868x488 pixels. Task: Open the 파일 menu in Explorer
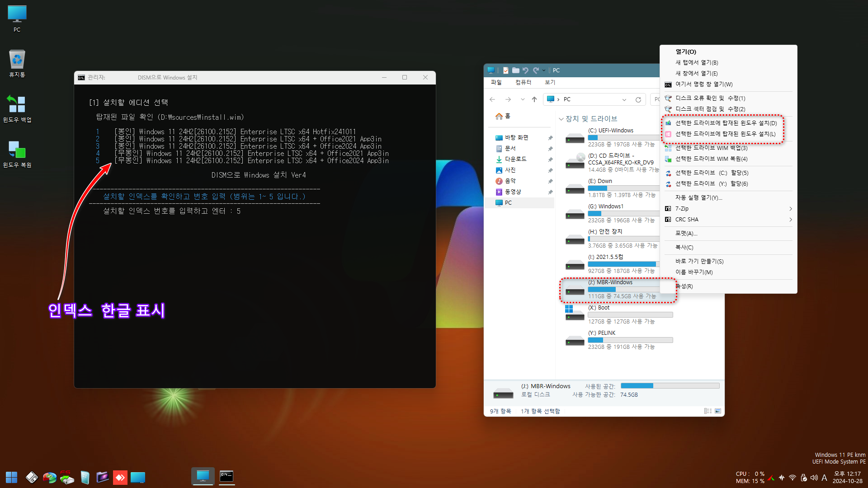496,82
